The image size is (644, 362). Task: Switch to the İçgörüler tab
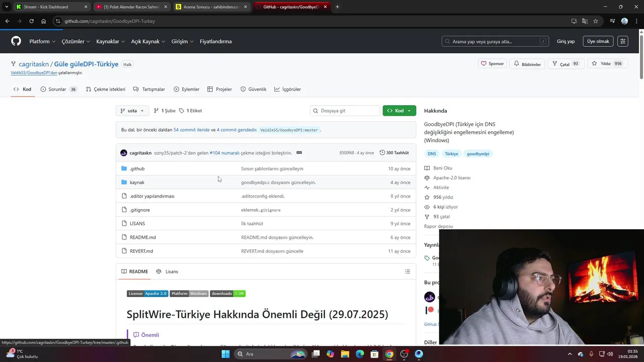point(287,89)
